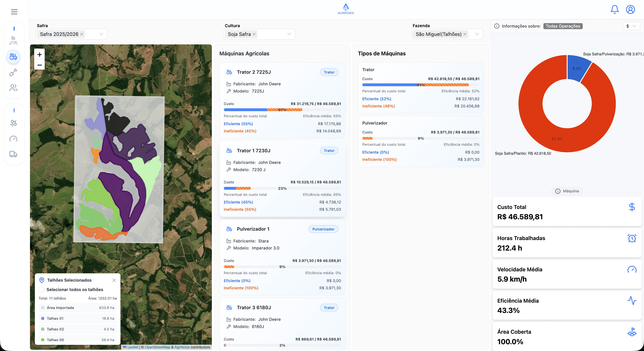Remove the Safra 2025/2026 tag
Viewport: 644px width, 351px height.
[82, 34]
